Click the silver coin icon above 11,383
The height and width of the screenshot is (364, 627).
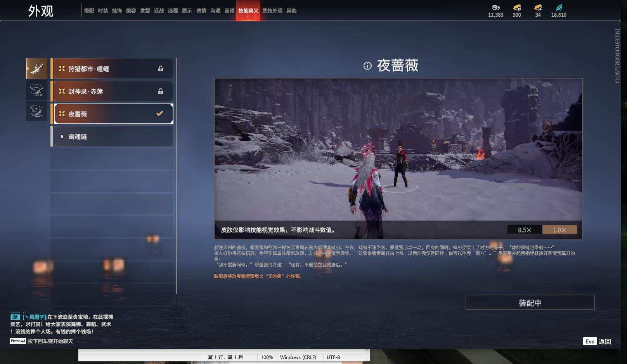(495, 7)
